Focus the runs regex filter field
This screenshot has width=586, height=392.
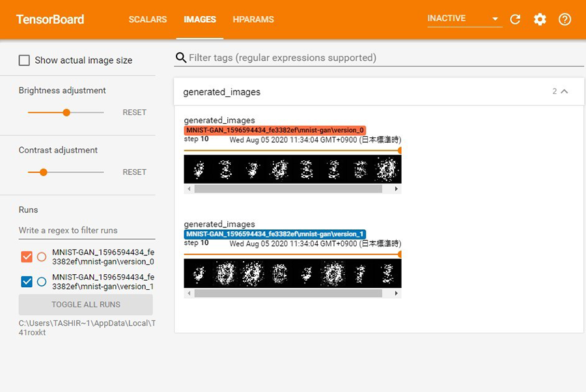tap(87, 231)
